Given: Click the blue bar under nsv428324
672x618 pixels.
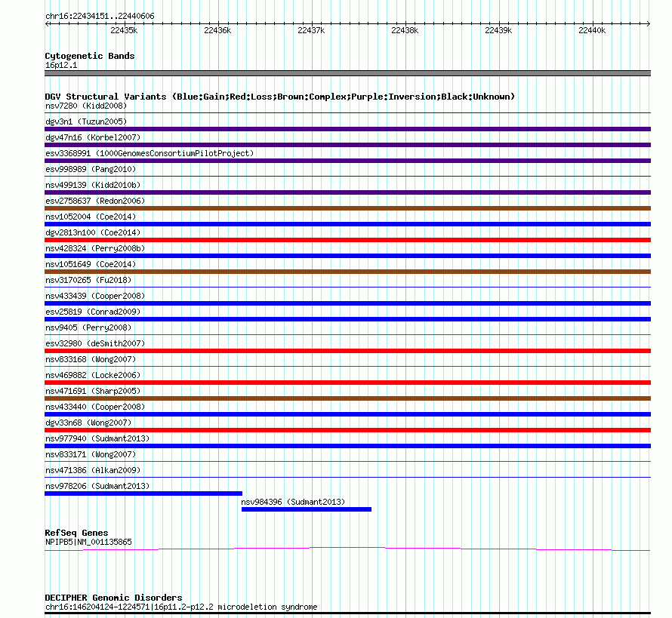Looking at the screenshot, I should [x=347, y=256].
